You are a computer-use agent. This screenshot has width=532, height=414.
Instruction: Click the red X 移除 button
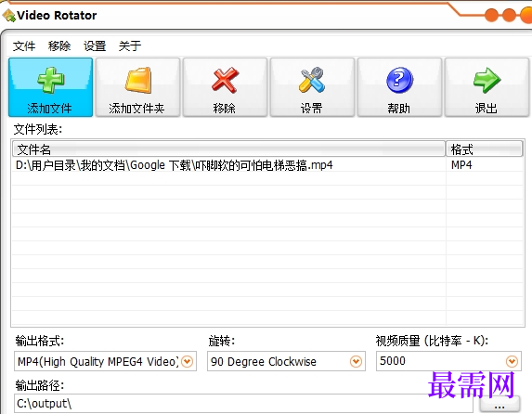pyautogui.click(x=225, y=87)
